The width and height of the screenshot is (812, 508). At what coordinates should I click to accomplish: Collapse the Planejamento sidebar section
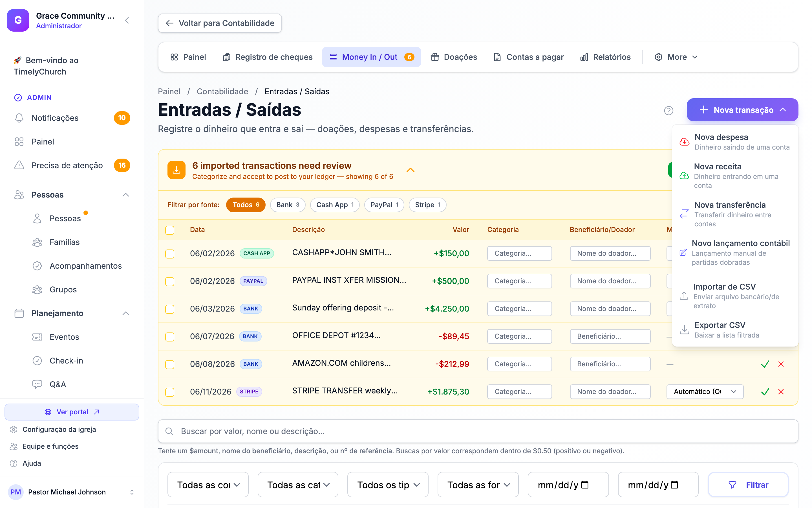126,314
